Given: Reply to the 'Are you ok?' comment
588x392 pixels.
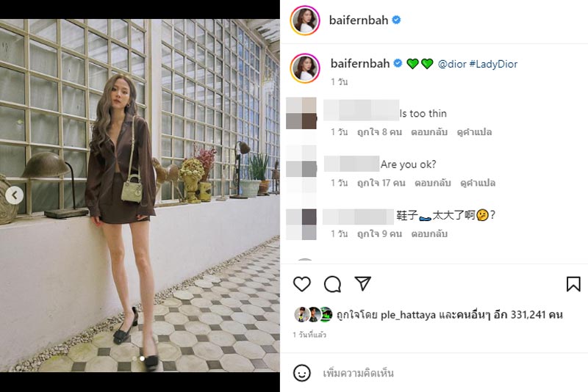Looking at the screenshot, I should pos(432,183).
